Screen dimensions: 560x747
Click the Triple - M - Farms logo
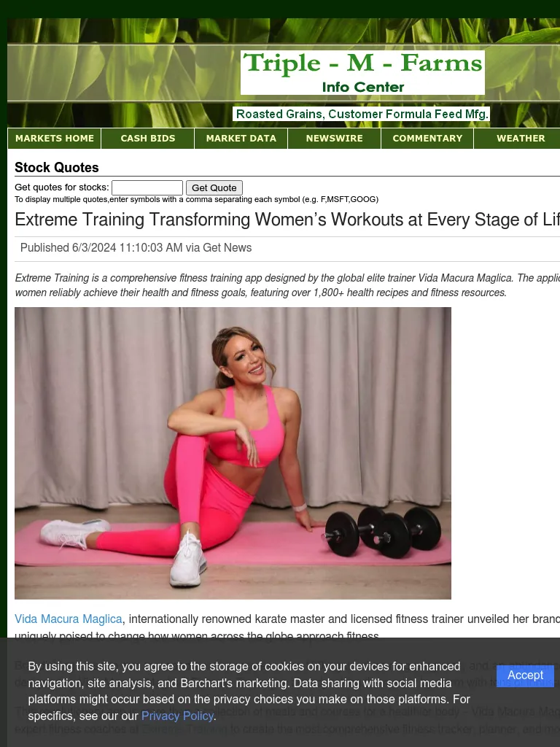click(x=362, y=72)
